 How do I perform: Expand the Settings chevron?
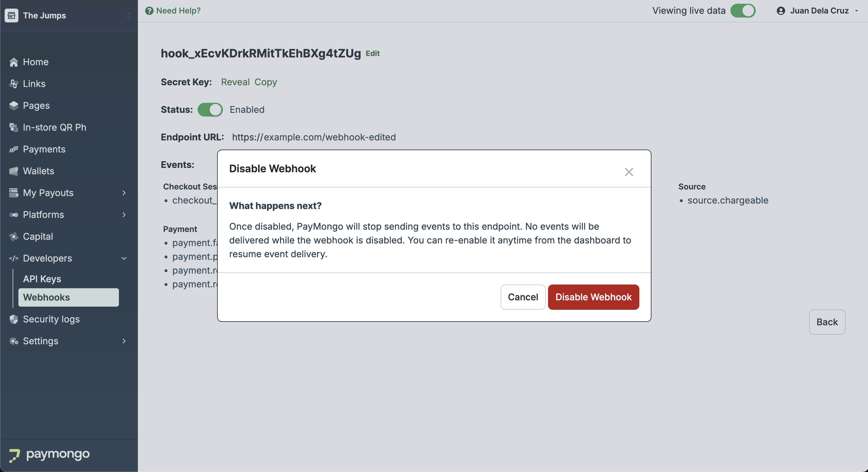[x=124, y=341]
